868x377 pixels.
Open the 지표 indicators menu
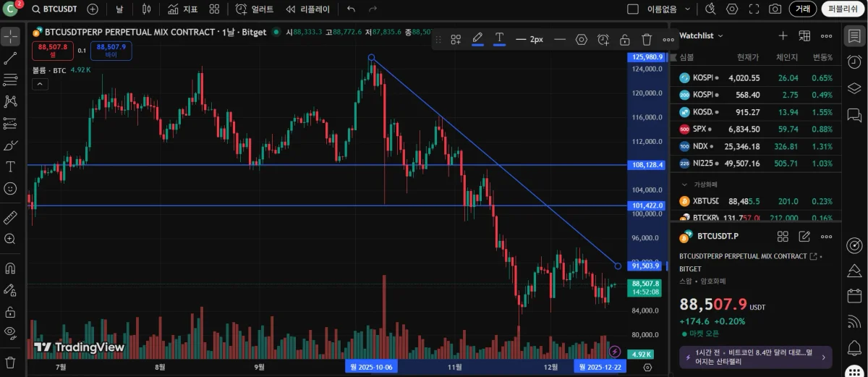[x=182, y=9]
